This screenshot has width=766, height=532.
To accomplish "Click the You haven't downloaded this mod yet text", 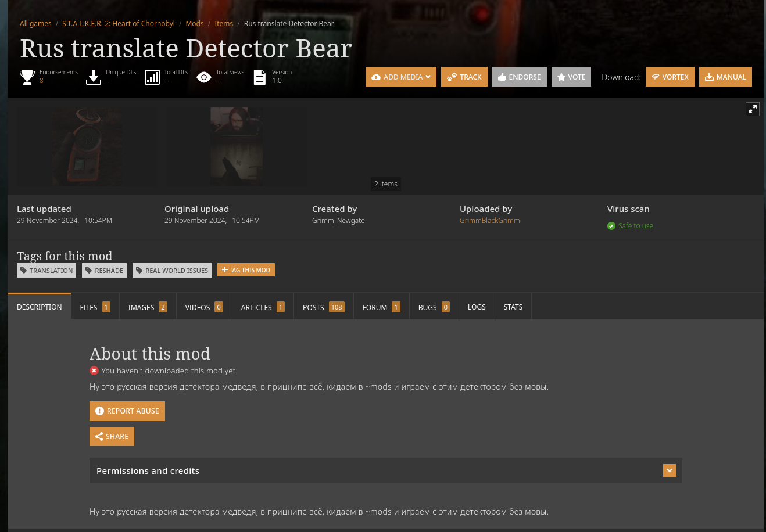I will [169, 371].
